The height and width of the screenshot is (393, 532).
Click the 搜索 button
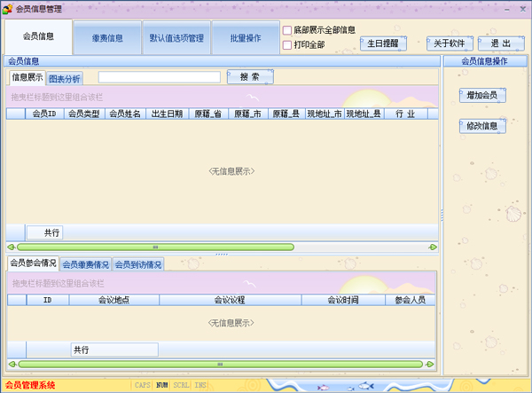tap(250, 77)
